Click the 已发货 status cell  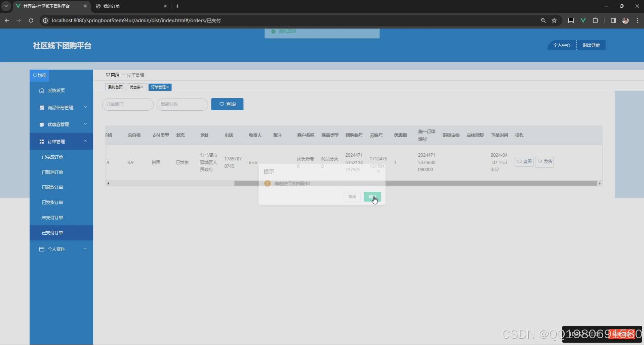(182, 162)
